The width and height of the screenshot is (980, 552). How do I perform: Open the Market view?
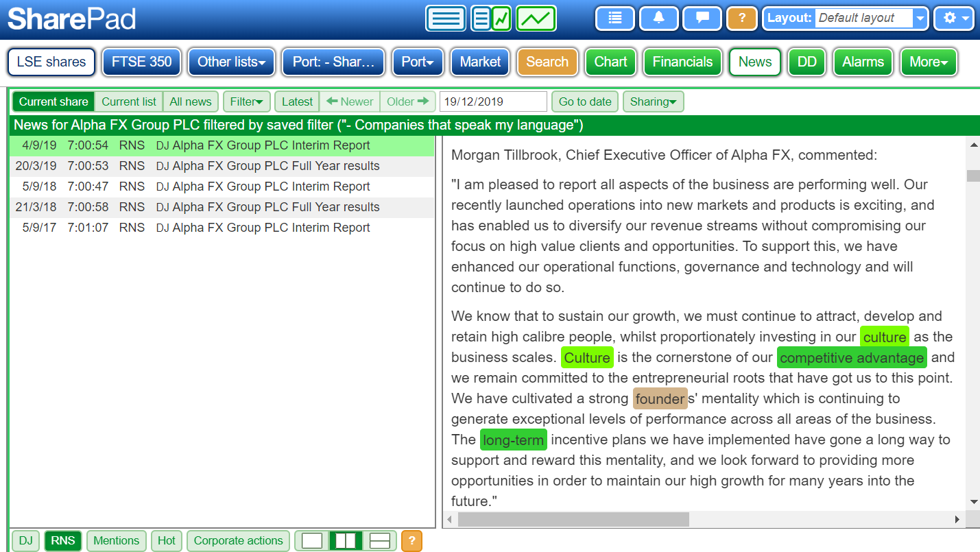(481, 62)
